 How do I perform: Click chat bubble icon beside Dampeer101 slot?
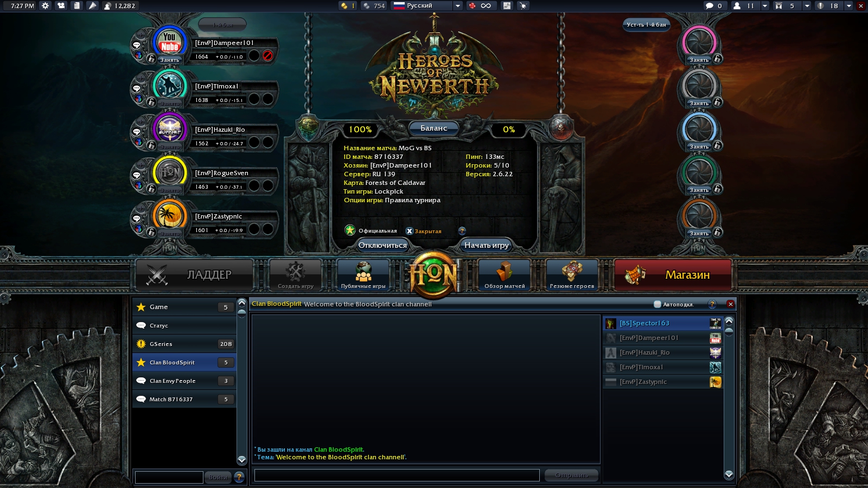point(137,45)
